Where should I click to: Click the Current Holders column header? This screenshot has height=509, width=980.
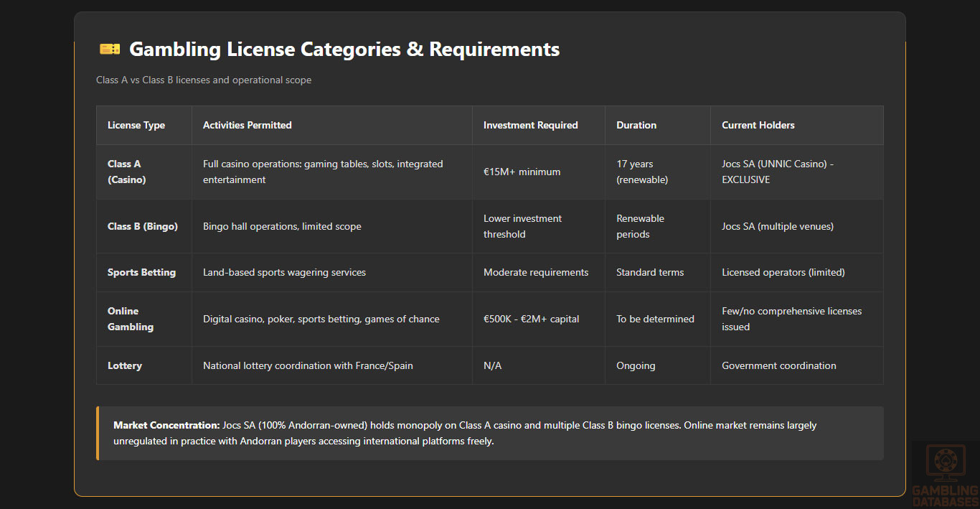pos(758,125)
